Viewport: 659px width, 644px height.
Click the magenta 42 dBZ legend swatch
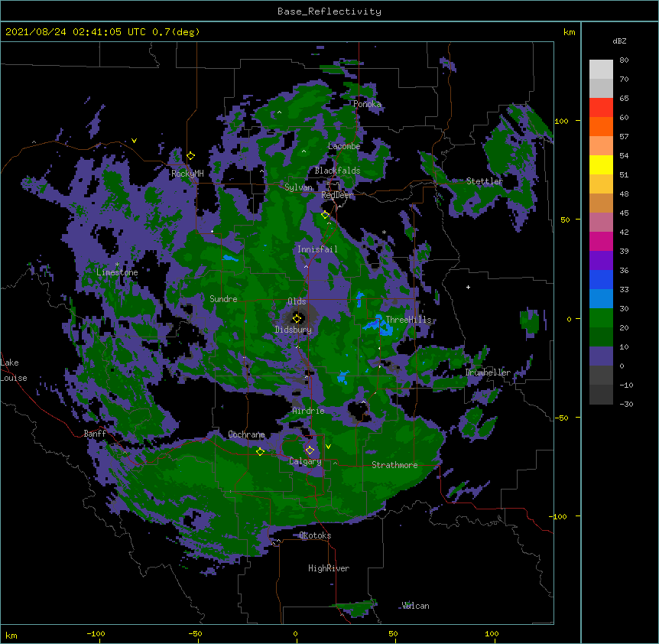pos(601,241)
